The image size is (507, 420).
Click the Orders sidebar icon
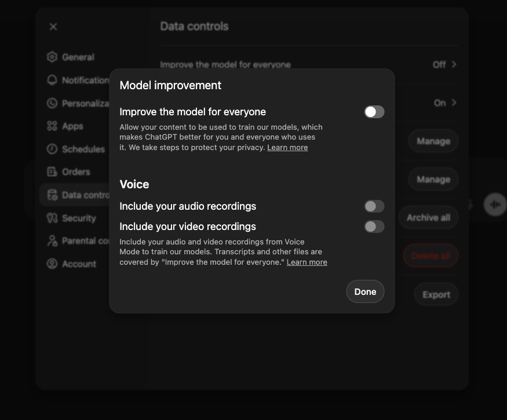(x=52, y=171)
